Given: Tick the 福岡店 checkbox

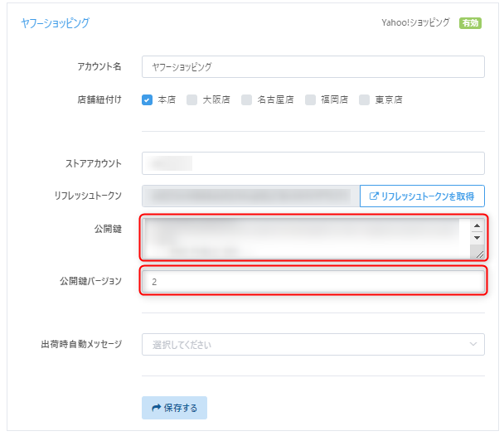Looking at the screenshot, I should coord(310,99).
